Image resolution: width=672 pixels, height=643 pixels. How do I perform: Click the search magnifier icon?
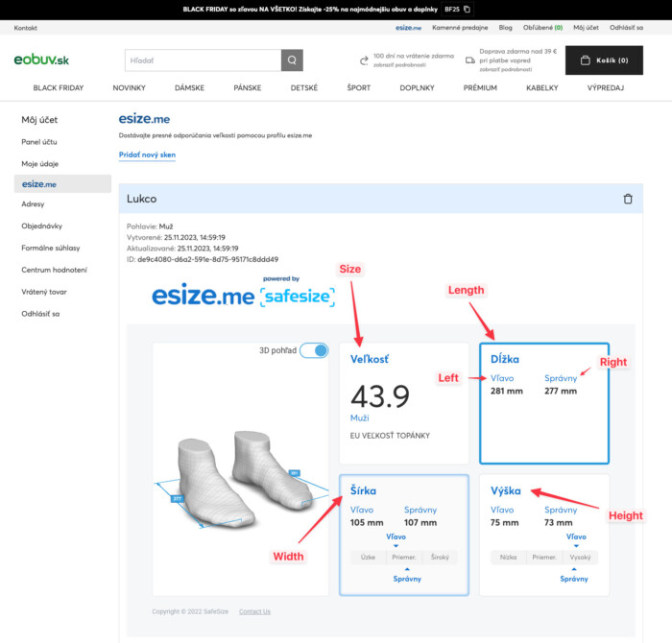pyautogui.click(x=292, y=60)
